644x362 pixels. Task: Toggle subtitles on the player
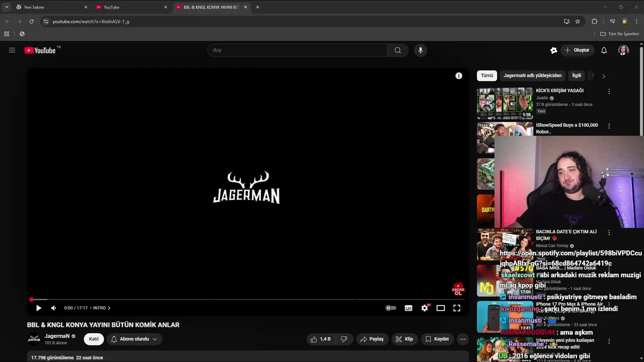(409, 308)
